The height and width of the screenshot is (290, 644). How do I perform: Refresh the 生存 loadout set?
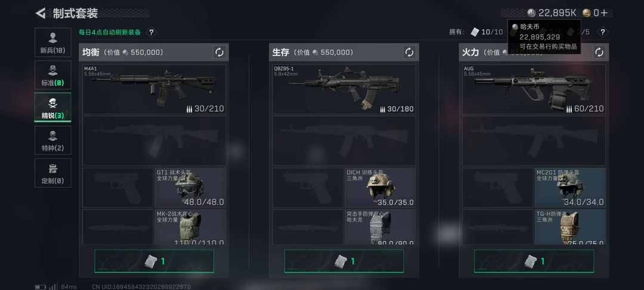click(x=410, y=52)
